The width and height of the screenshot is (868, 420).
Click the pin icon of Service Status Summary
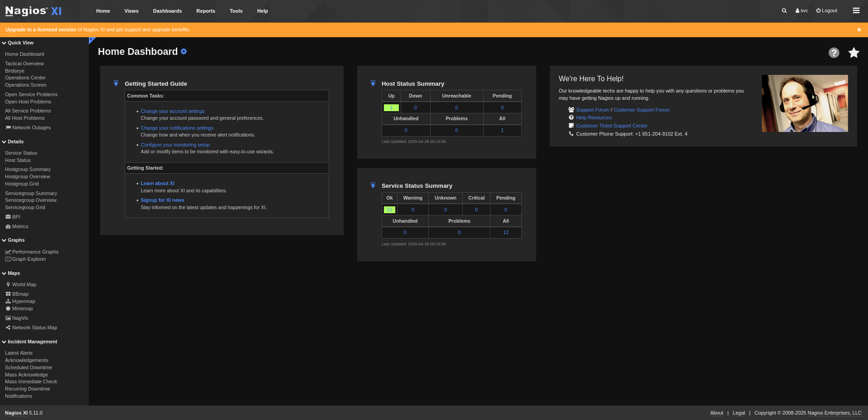(373, 185)
